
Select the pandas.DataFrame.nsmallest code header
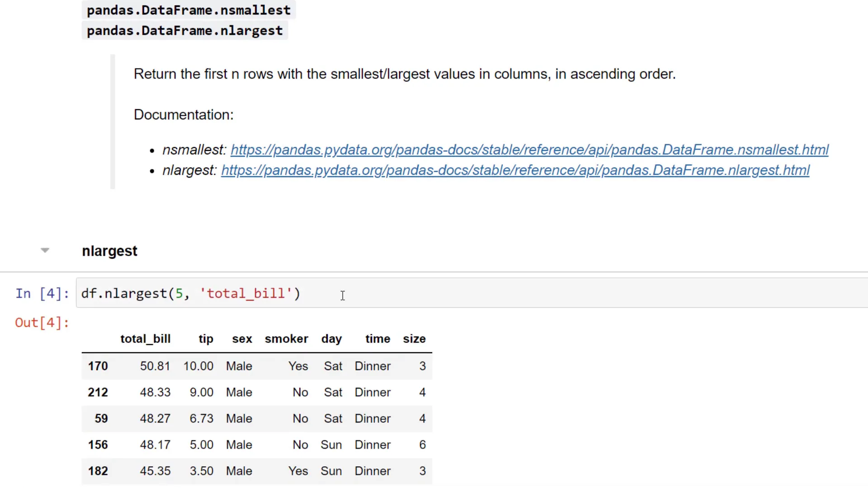pos(189,10)
